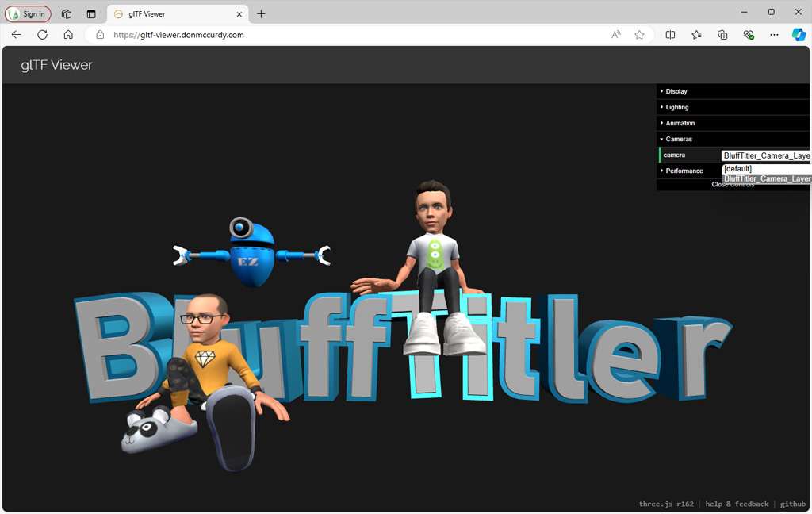This screenshot has width=812, height=514.
Task: Click the blue EZ robot model
Action: click(x=252, y=252)
